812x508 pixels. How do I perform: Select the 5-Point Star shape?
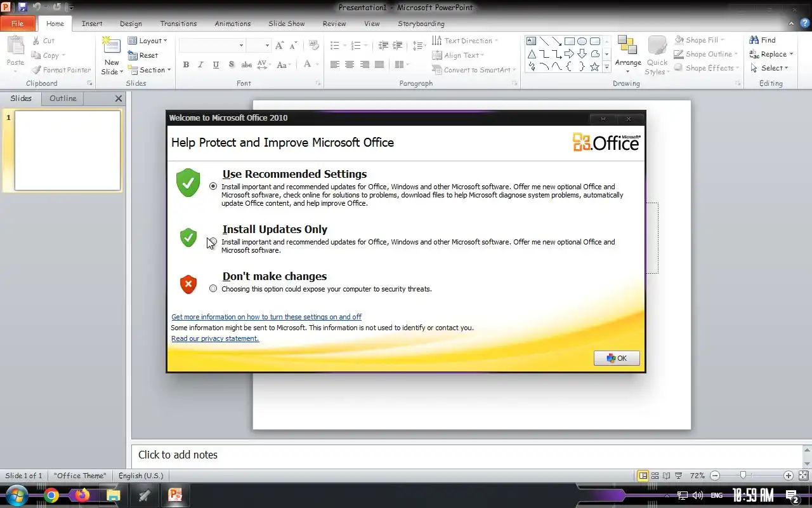pos(594,67)
